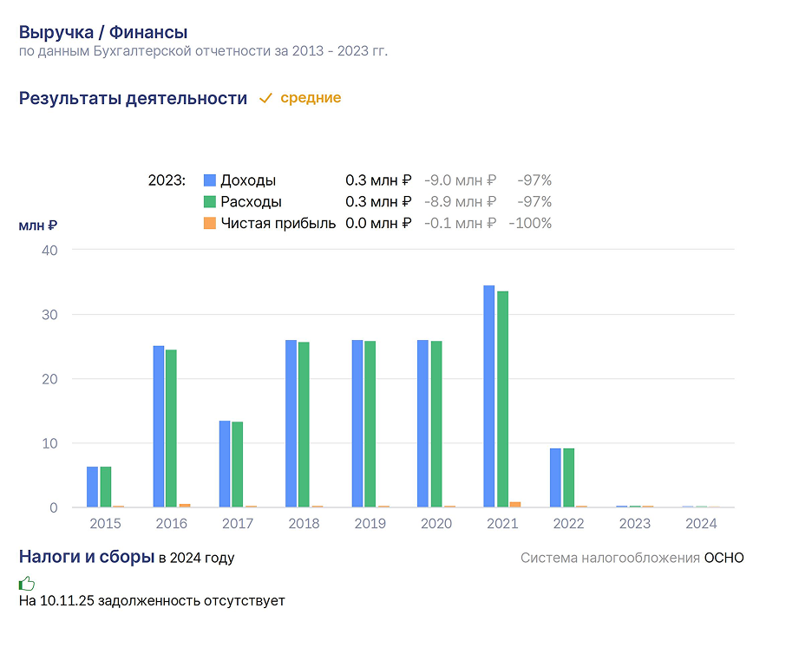Click the средние rating label

(311, 98)
